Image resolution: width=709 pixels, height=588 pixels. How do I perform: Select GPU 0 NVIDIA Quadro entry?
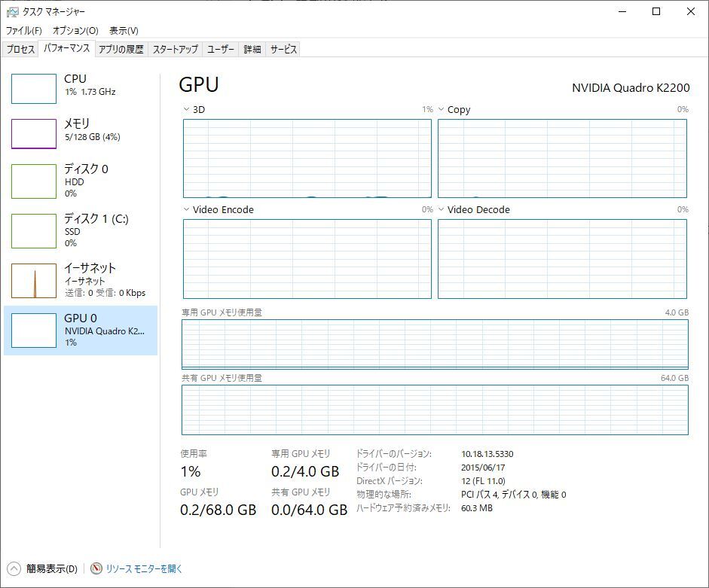pos(79,329)
